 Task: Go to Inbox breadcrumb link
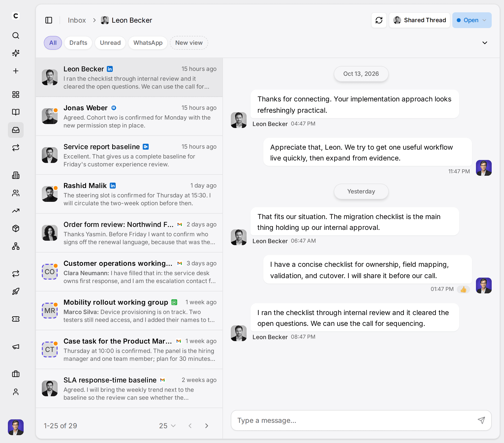[77, 20]
